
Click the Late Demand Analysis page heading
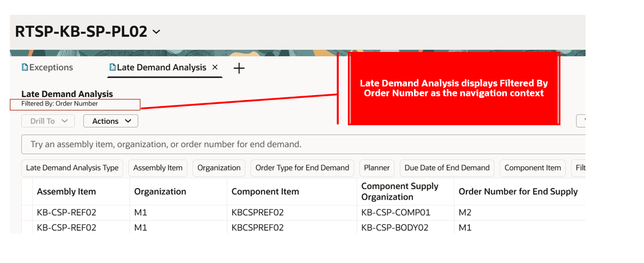click(67, 94)
